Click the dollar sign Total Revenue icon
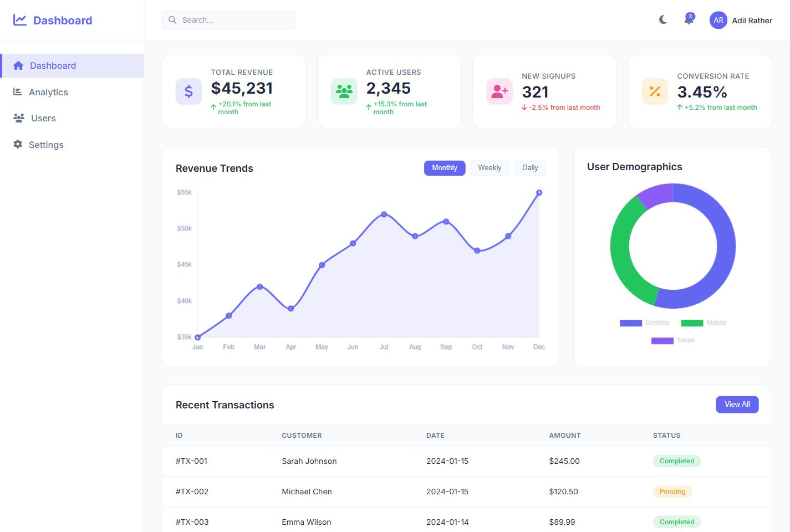This screenshot has width=790, height=532. [x=188, y=91]
